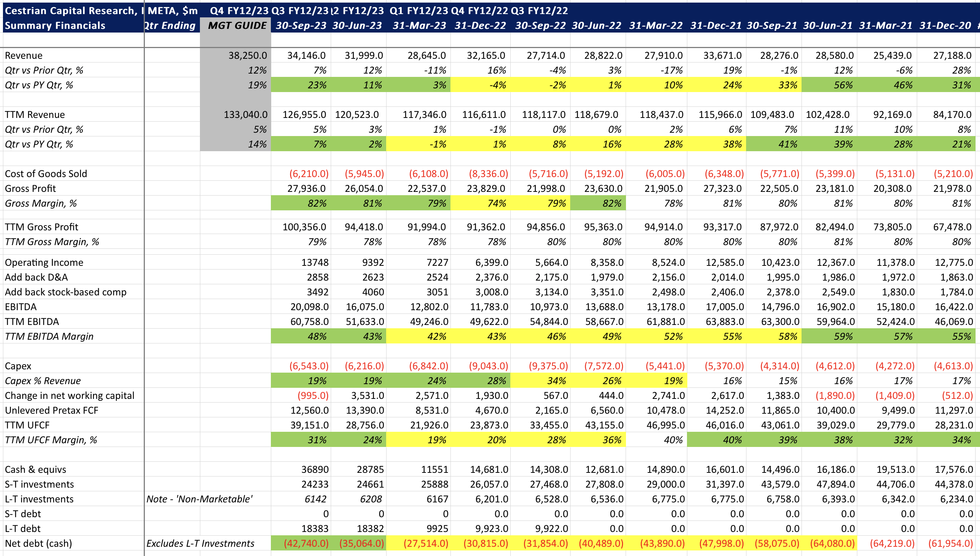Click the green 31% UFCF margin cell
The height and width of the screenshot is (556, 980).
click(301, 440)
